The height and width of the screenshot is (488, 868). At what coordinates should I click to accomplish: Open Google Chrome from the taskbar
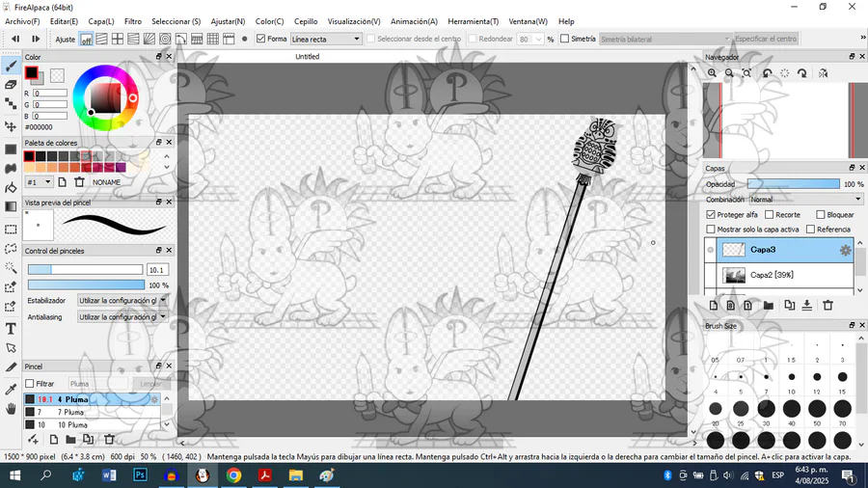coord(233,475)
